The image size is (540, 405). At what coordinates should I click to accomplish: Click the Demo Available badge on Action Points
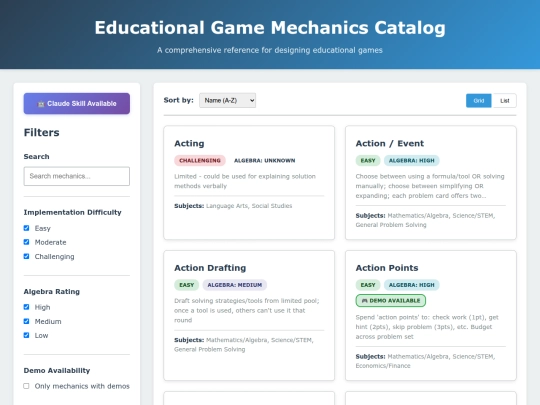point(391,301)
